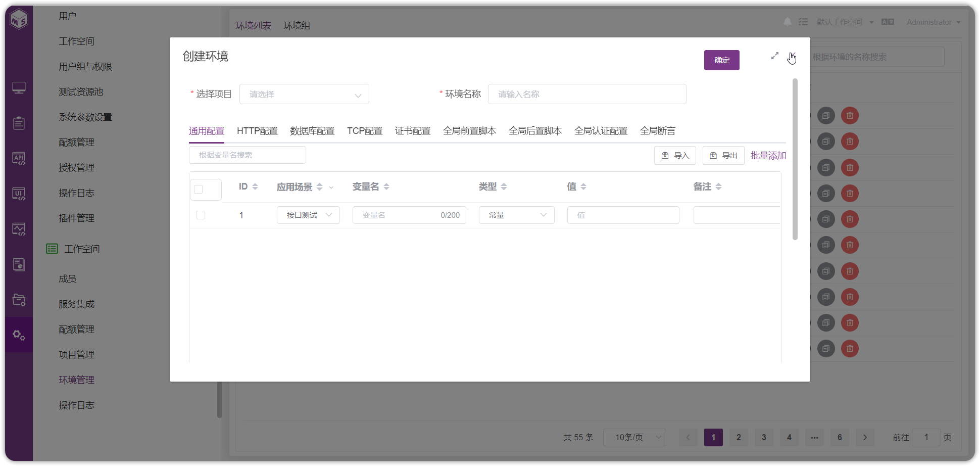Open the UI testing sidebar icon
Image resolution: width=980 pixels, height=466 pixels.
pos(19,194)
